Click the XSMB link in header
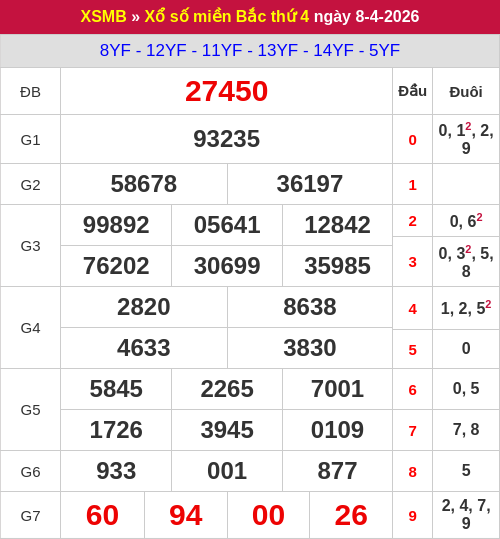 [103, 16]
